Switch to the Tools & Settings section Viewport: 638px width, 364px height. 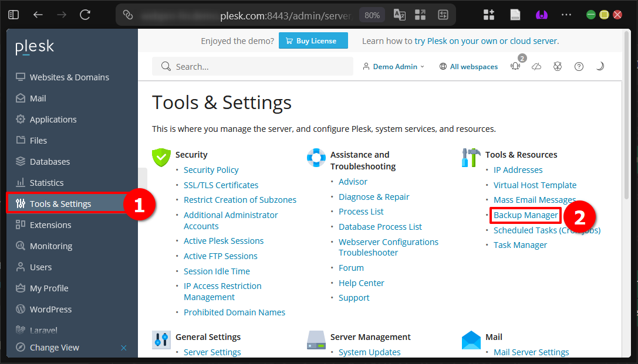pyautogui.click(x=61, y=203)
